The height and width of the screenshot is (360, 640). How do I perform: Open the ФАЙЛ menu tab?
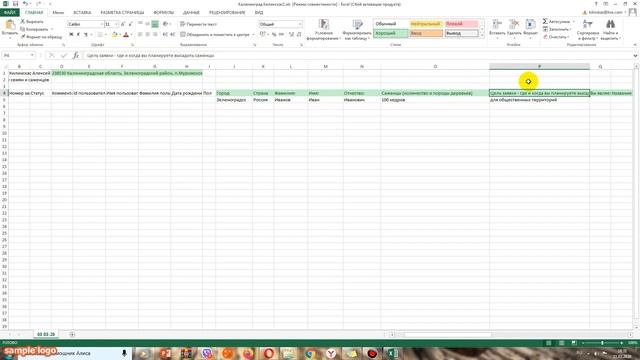coord(9,12)
